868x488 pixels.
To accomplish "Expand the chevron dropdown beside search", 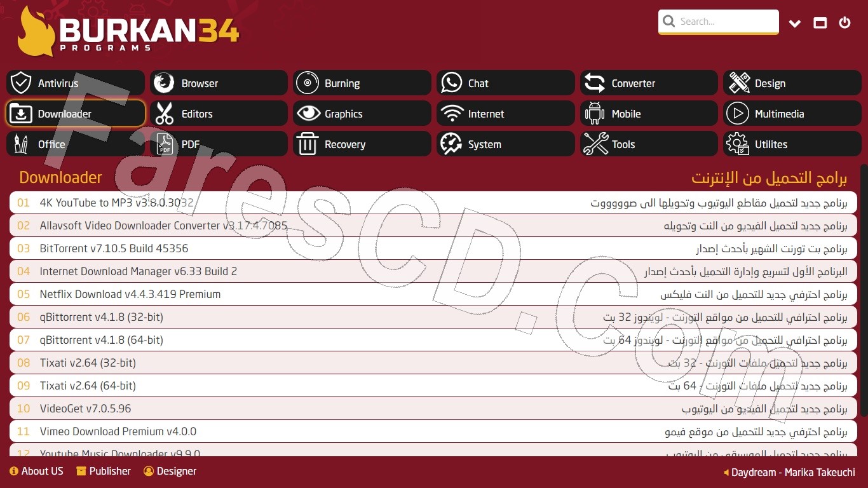I will coord(795,24).
